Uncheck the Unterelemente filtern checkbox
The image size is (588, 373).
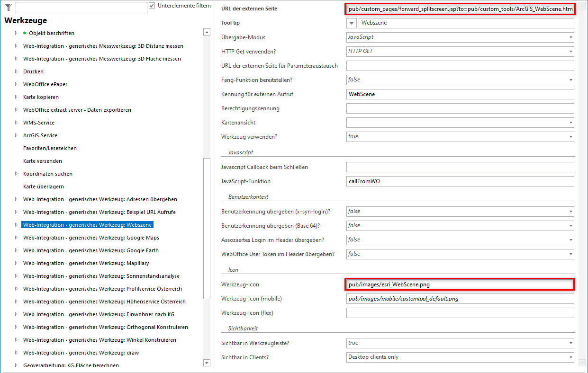[x=152, y=6]
